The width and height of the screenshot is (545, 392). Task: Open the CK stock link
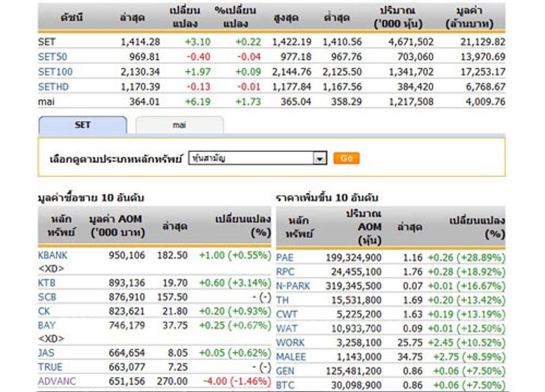tap(43, 311)
